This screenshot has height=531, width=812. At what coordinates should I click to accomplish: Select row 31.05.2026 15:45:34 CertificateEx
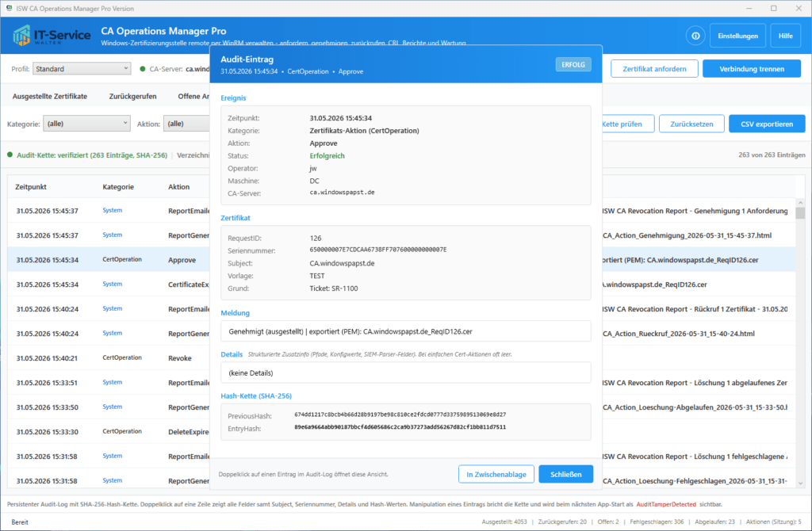(109, 285)
